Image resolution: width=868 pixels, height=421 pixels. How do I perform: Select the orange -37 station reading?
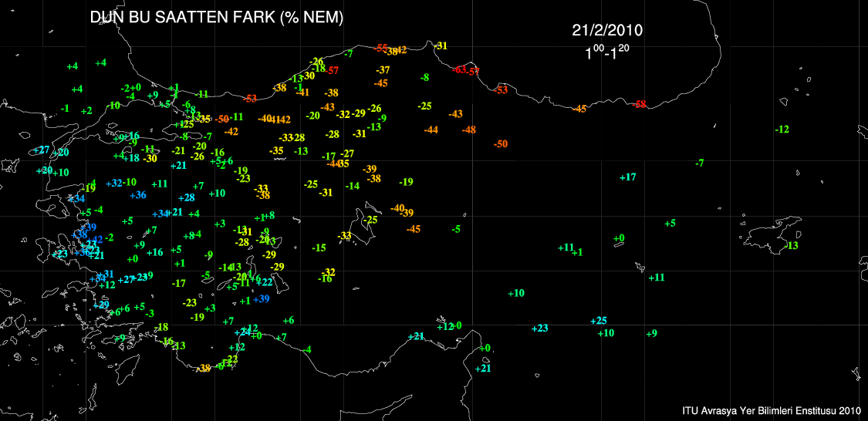383,70
